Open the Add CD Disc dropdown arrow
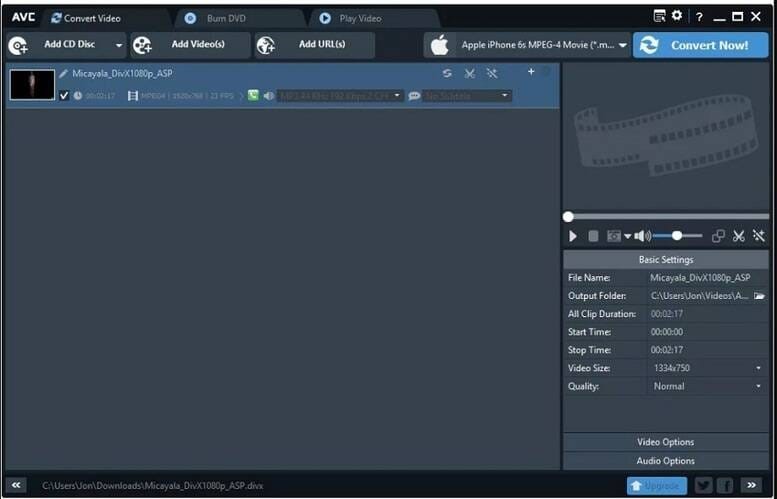777x499 pixels. pyautogui.click(x=119, y=46)
